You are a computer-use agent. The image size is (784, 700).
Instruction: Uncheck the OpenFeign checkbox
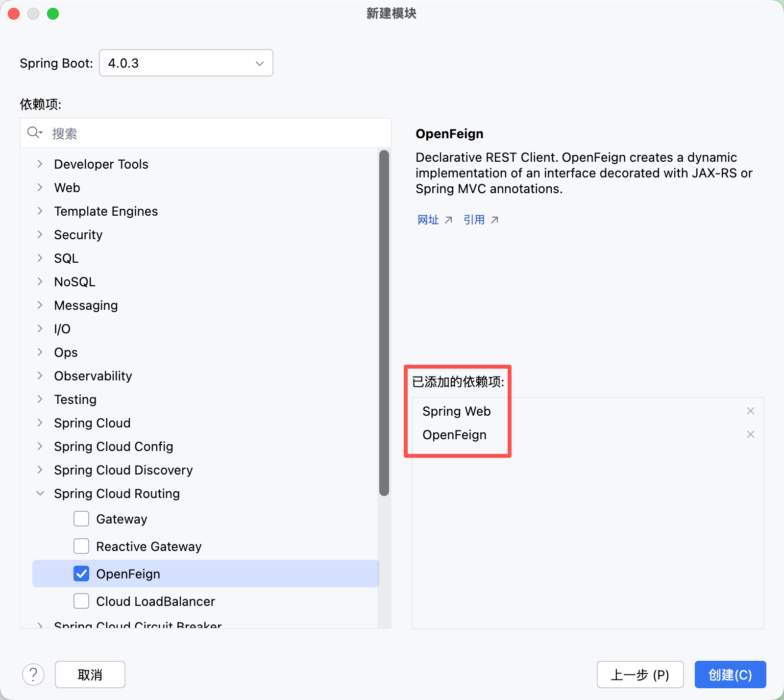[81, 574]
